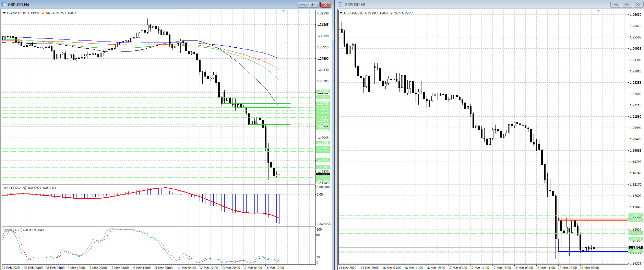Restore the GBPUSD,H1 chart window size
This screenshot has width=644, height=270.
coord(627,4)
